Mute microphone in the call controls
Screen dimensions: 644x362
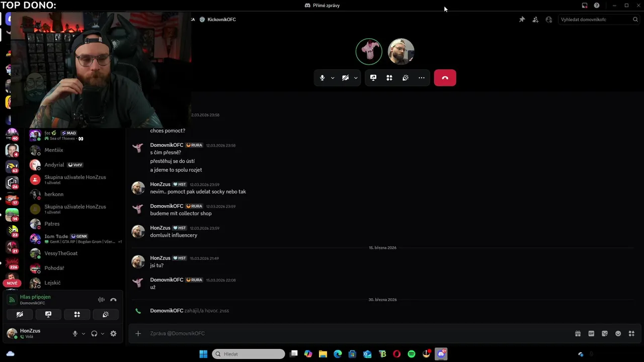(323, 78)
